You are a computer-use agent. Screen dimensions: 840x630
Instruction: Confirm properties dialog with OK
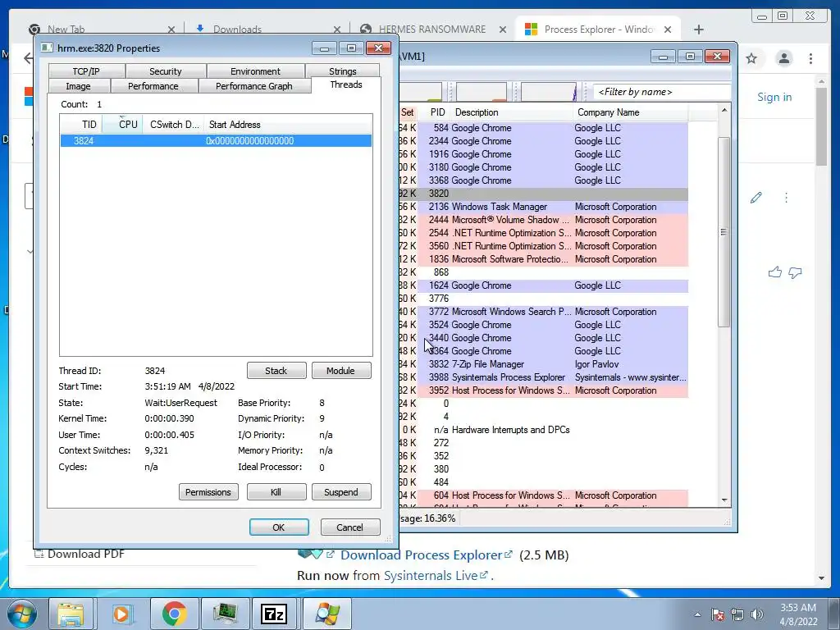coord(279,527)
